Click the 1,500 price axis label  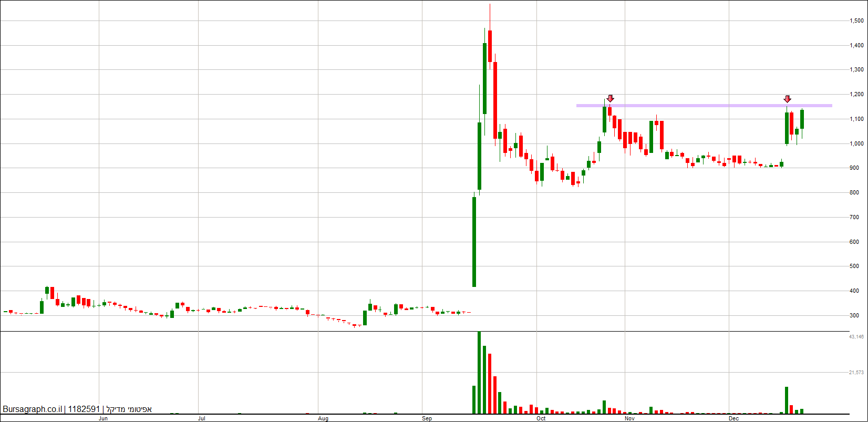click(x=857, y=21)
